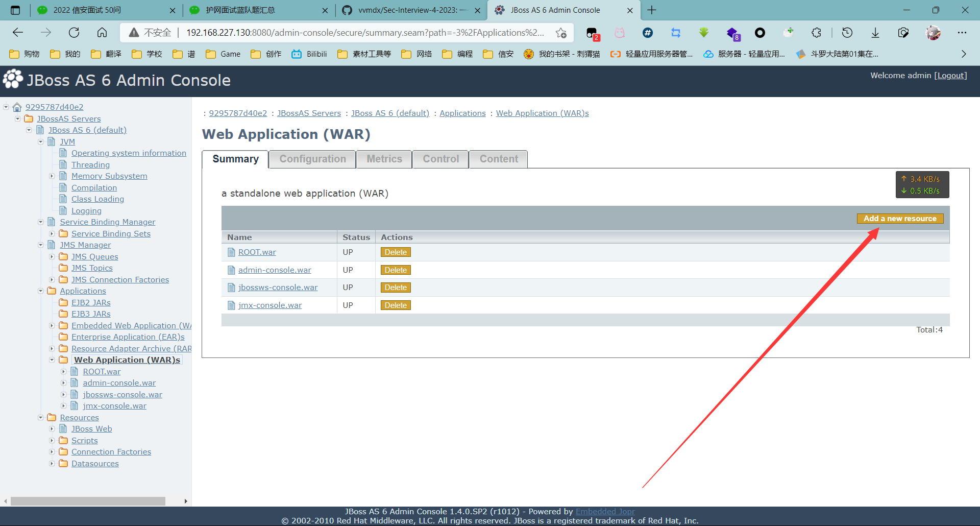
Task: Click the 不安全 security icon in address bar
Action: [x=134, y=32]
